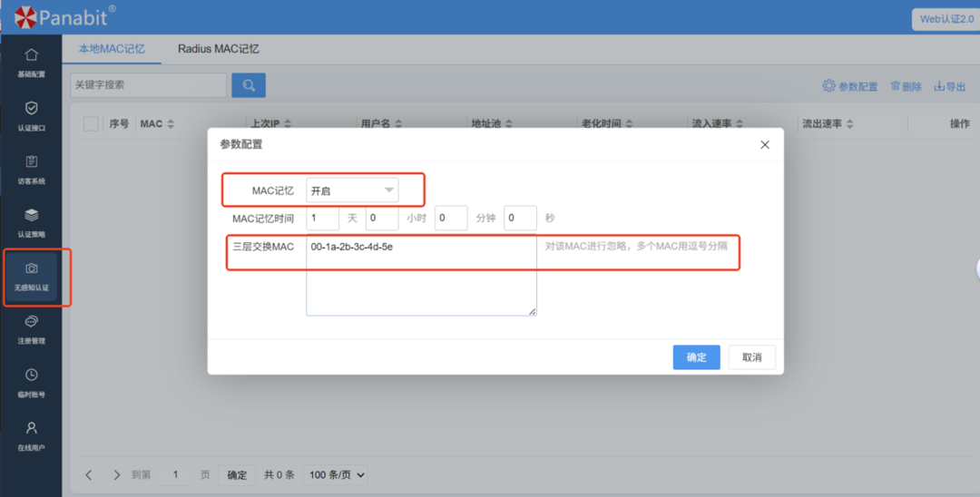Go to 访客系统 sidebar item
The width and height of the screenshot is (980, 497).
click(31, 169)
